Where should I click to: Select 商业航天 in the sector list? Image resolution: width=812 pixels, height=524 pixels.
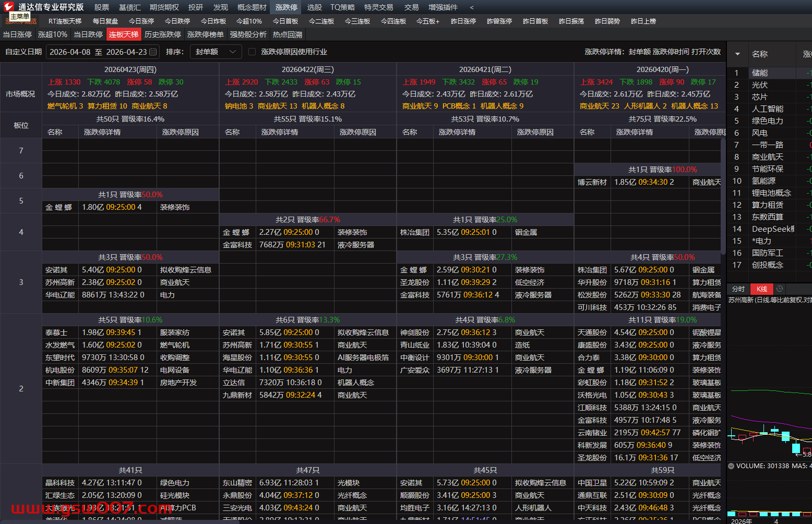click(767, 157)
